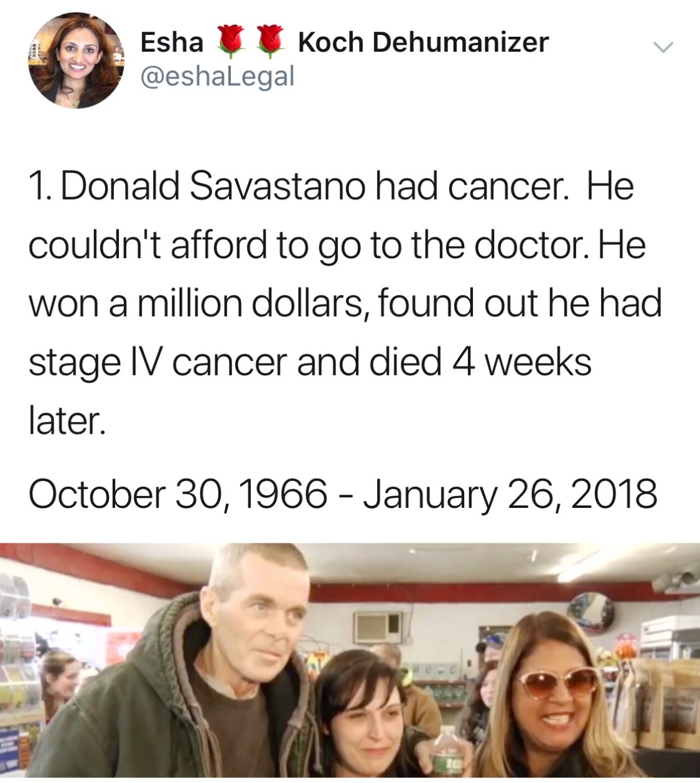The width and height of the screenshot is (700, 783).
Task: Click the round security mirror in the photo
Action: pos(591,611)
